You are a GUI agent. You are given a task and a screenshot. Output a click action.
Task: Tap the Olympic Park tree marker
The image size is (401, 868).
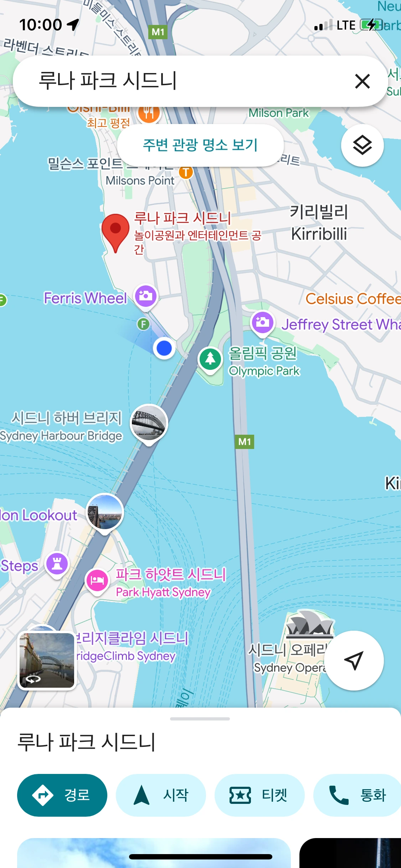pos(210,360)
